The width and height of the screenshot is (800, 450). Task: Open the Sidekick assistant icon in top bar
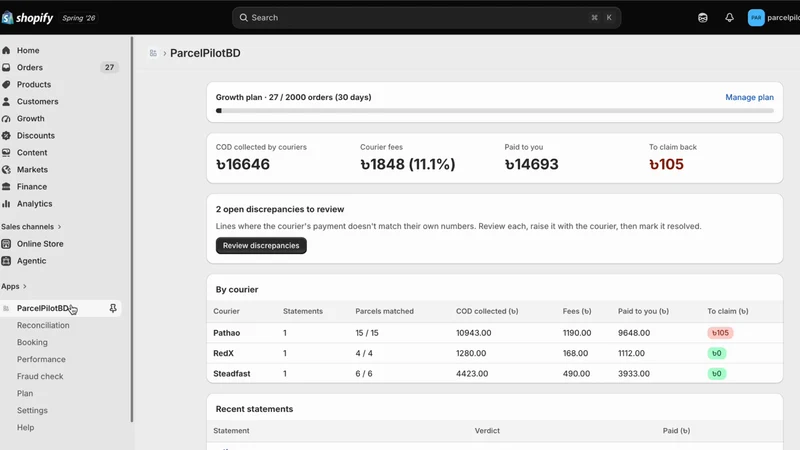pos(703,18)
